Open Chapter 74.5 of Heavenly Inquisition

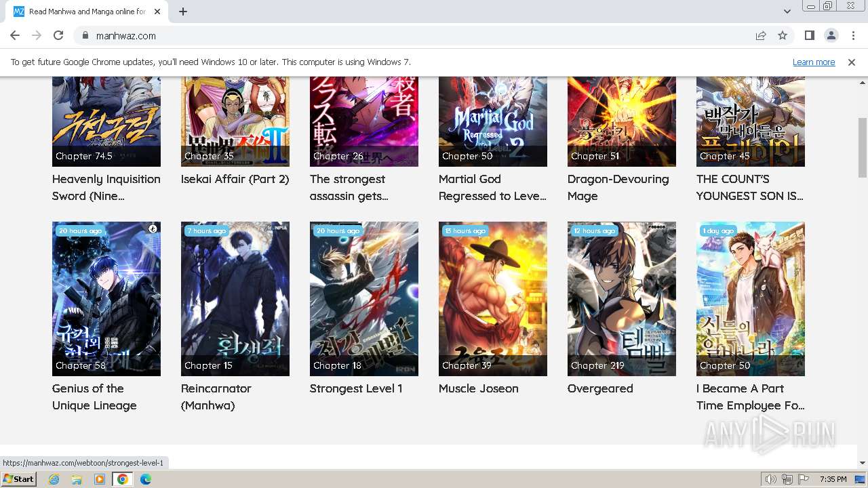tap(84, 156)
